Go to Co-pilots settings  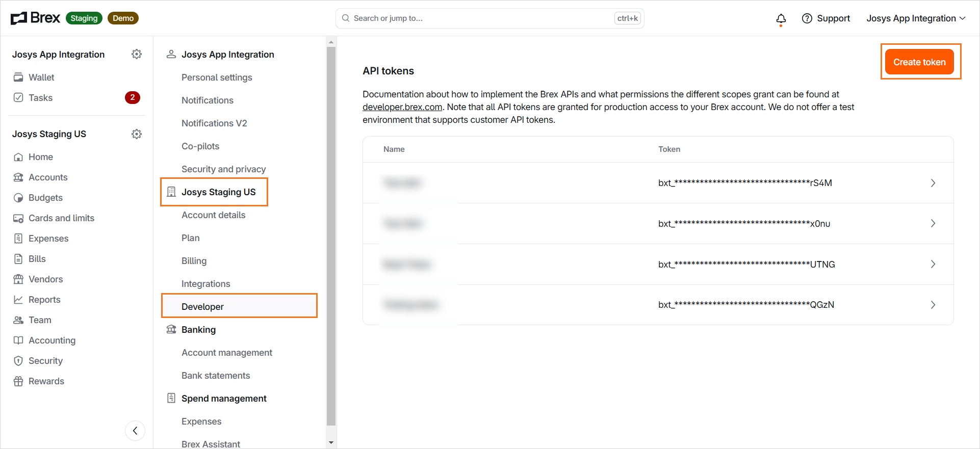click(x=200, y=146)
